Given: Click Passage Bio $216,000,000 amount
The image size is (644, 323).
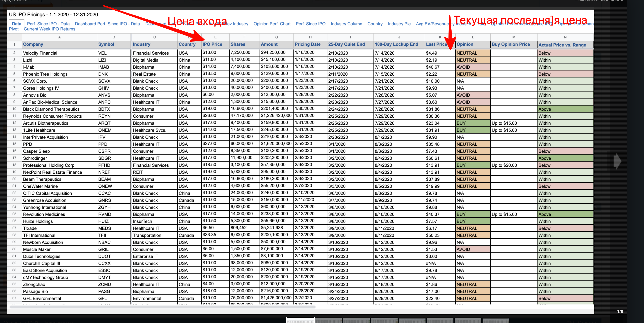Looking at the screenshot, I should (276, 291).
